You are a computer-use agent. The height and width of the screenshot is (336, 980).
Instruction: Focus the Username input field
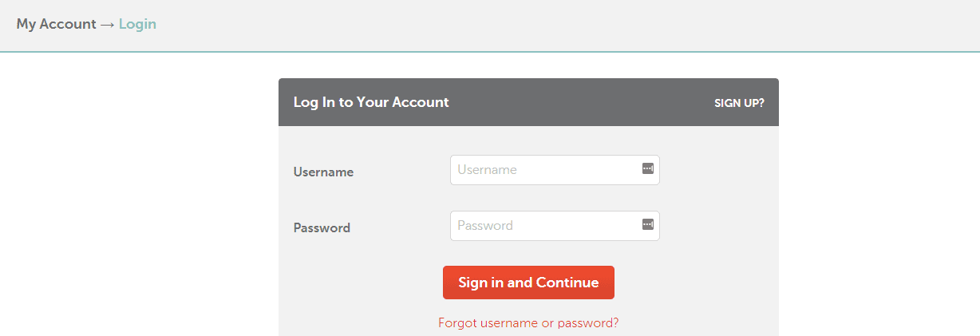pyautogui.click(x=555, y=170)
